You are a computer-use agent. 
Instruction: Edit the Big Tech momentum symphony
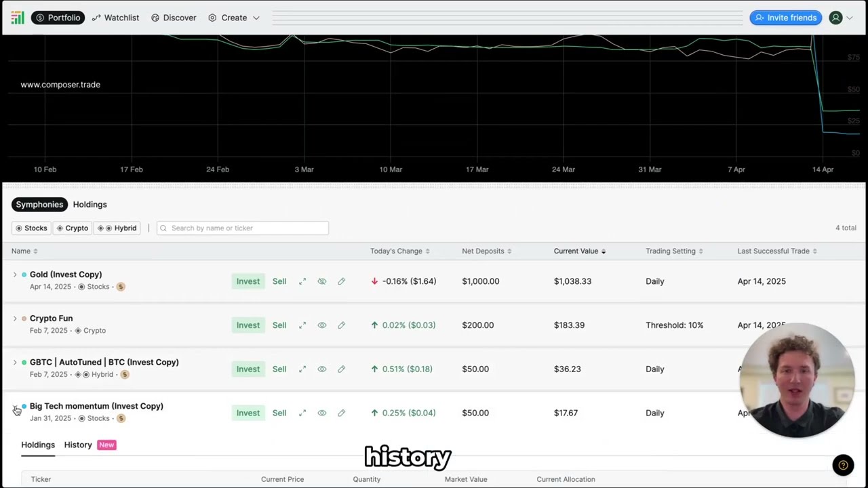tap(341, 413)
